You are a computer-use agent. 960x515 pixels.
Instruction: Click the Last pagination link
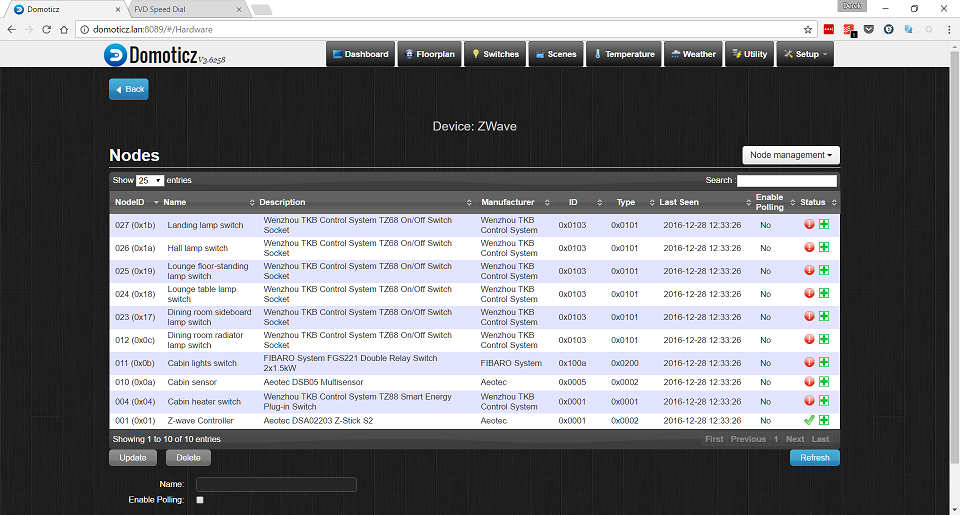click(x=820, y=439)
